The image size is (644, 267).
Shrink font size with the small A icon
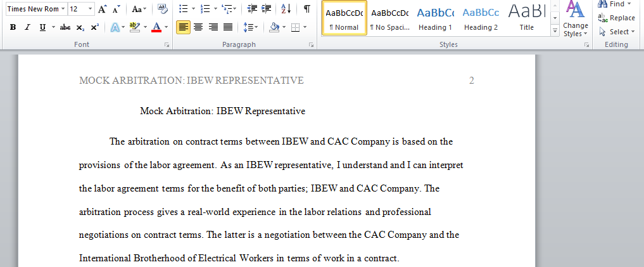117,9
